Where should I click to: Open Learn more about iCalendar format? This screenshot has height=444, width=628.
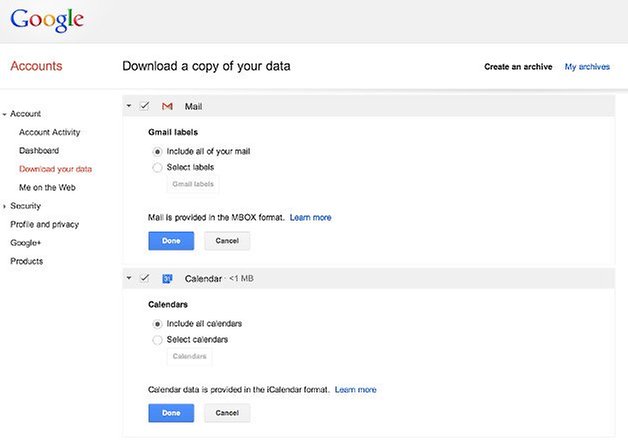point(356,390)
